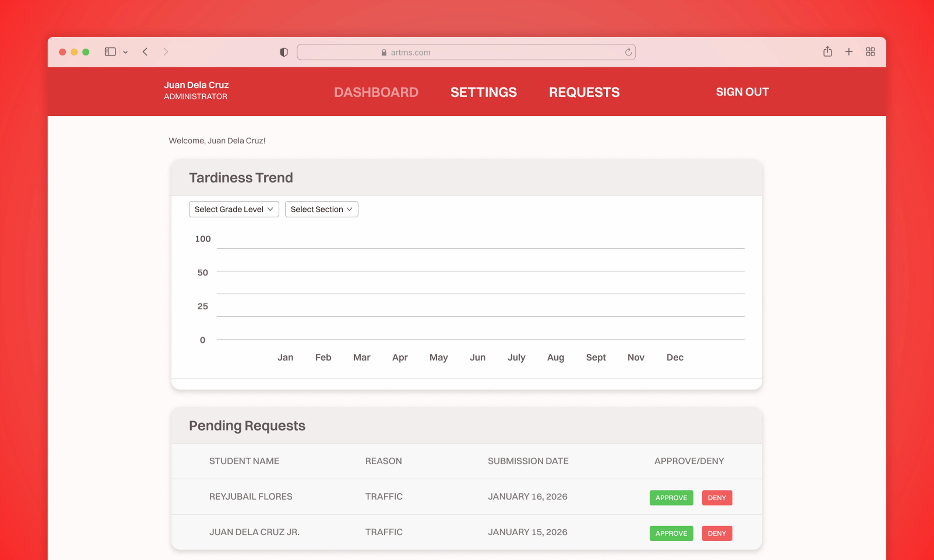Add a new tab with plus icon
Screen dimensions: 934x560
point(849,52)
